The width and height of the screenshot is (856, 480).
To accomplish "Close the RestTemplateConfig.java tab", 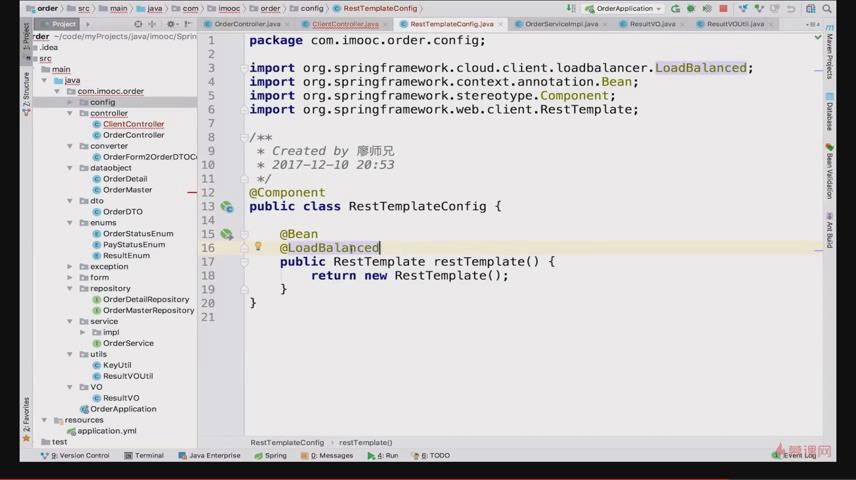I will point(501,24).
